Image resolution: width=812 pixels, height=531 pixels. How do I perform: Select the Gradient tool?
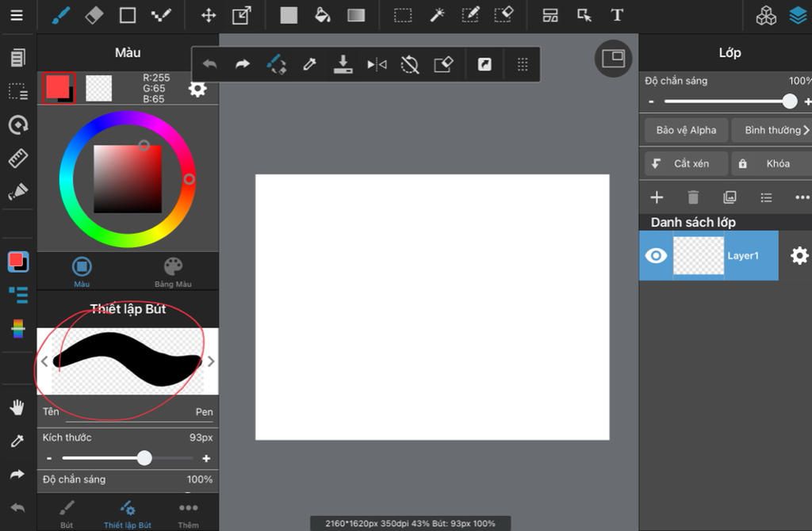point(356,15)
